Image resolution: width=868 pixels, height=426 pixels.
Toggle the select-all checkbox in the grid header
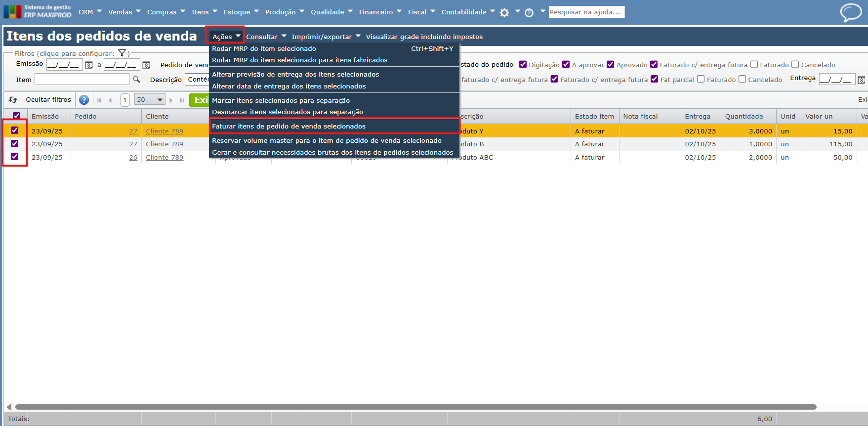pyautogui.click(x=16, y=116)
